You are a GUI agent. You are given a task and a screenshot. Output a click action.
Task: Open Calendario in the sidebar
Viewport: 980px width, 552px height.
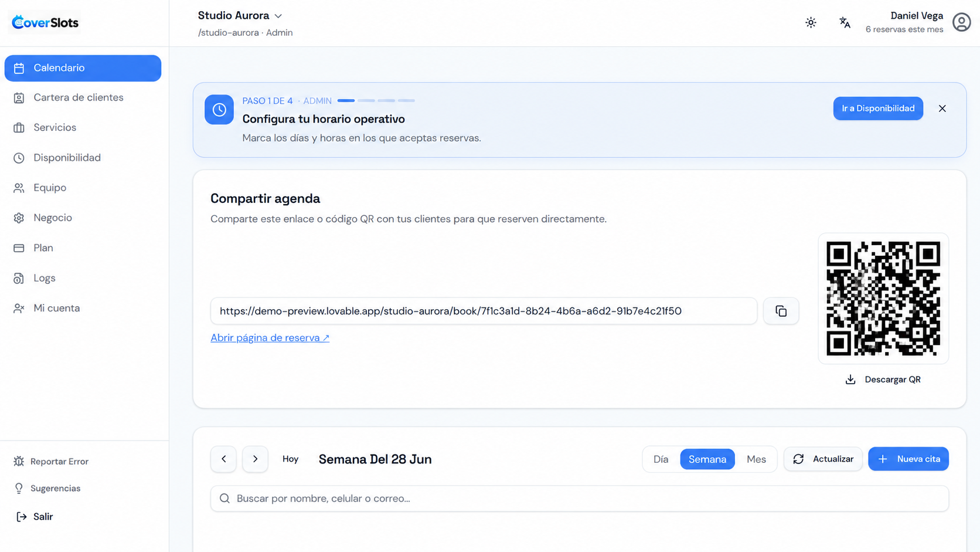click(x=83, y=68)
